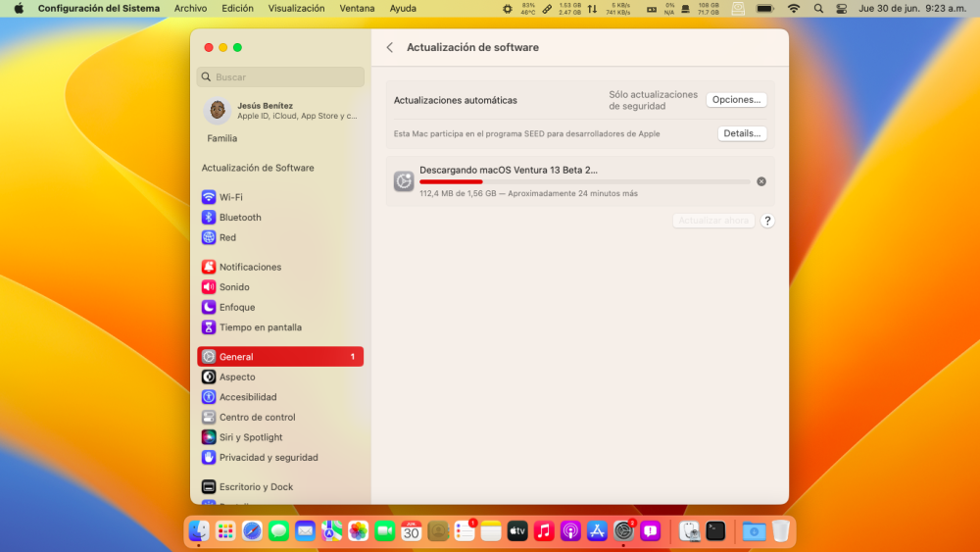
Task: Cancel the macOS Ventura download
Action: pyautogui.click(x=761, y=181)
